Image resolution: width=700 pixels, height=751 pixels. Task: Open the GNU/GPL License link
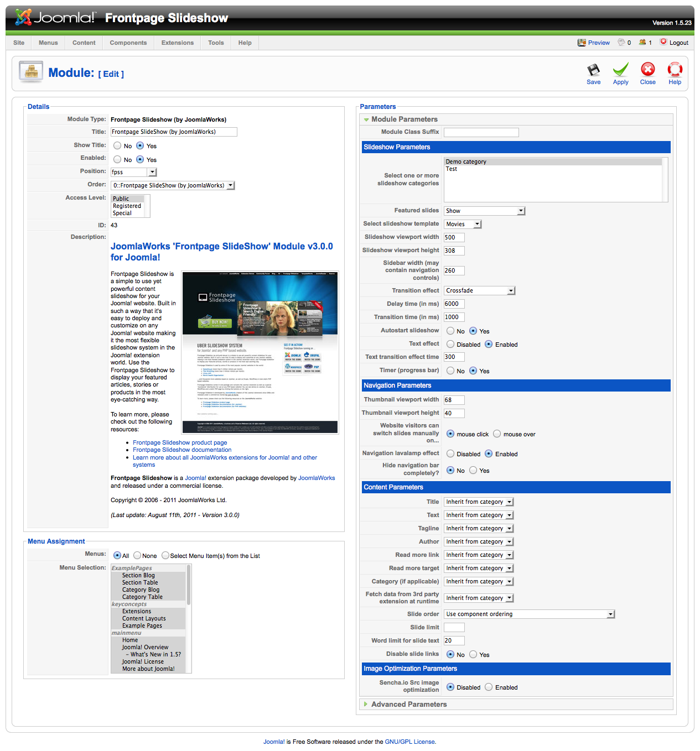(410, 742)
